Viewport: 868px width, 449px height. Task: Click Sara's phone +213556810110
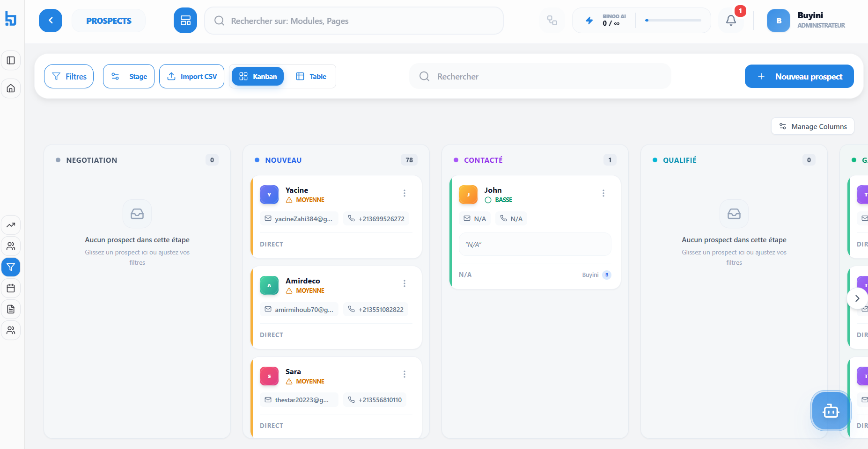[x=375, y=400]
